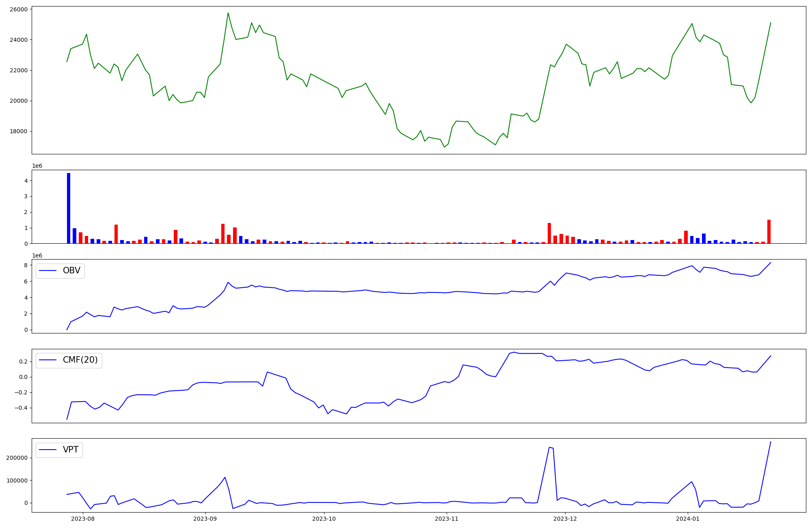Click the last red volume bar on the right
812x528 pixels.
tap(769, 232)
